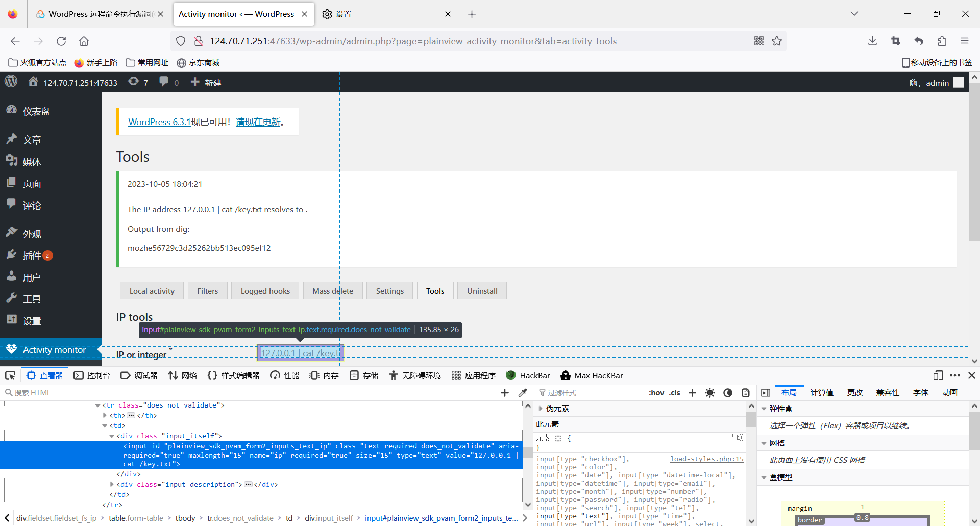Go back to the previous page
The image size is (980, 526).
point(15,41)
